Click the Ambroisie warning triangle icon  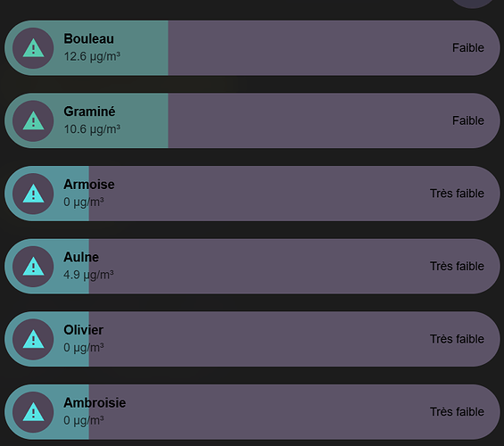click(33, 412)
